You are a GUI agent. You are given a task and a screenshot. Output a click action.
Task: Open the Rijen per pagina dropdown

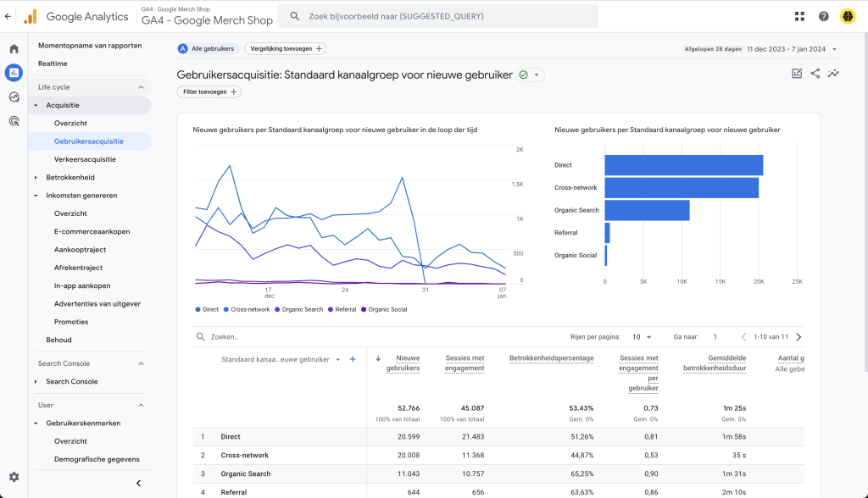643,337
